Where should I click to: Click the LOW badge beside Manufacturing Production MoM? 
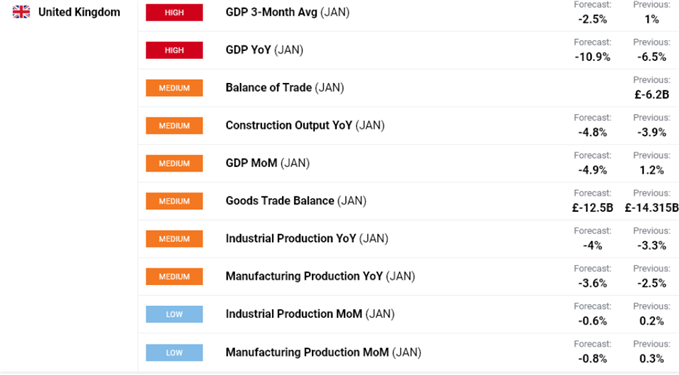pos(174,352)
